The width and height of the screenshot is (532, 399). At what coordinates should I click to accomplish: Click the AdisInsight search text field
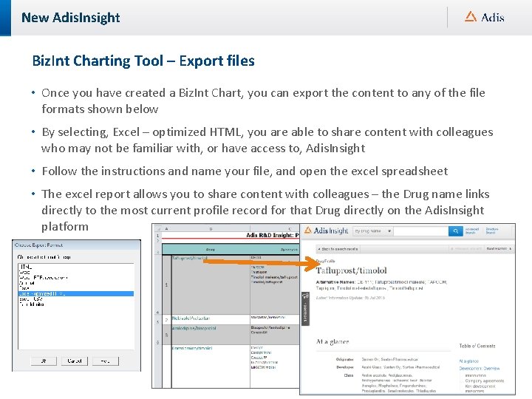click(x=420, y=231)
